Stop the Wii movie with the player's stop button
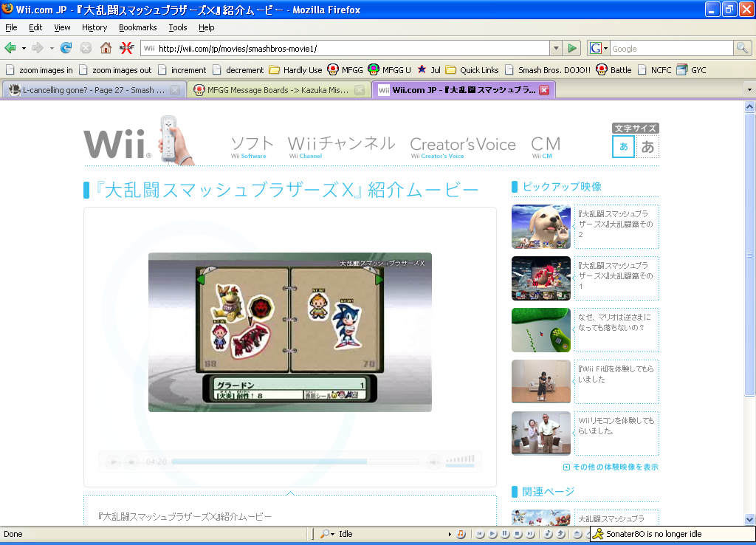This screenshot has height=545, width=756. point(131,462)
